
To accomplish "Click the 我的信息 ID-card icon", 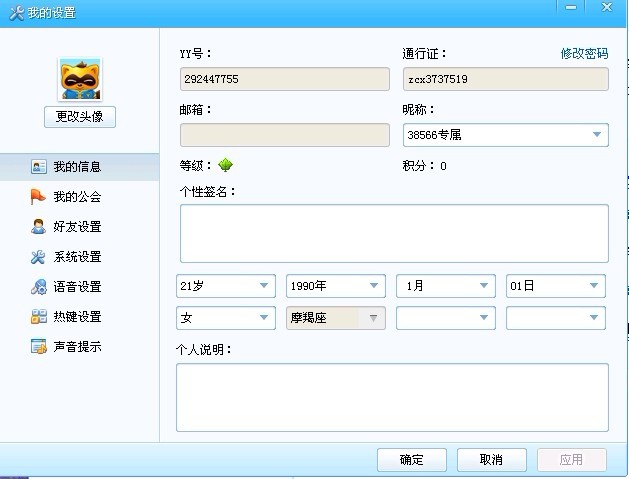I will [x=39, y=166].
